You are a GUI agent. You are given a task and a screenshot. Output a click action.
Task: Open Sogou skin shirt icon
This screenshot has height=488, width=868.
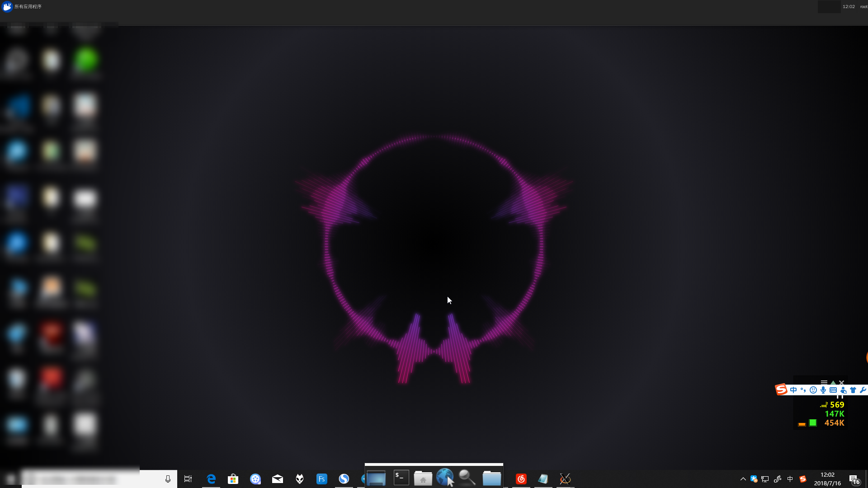pos(853,390)
